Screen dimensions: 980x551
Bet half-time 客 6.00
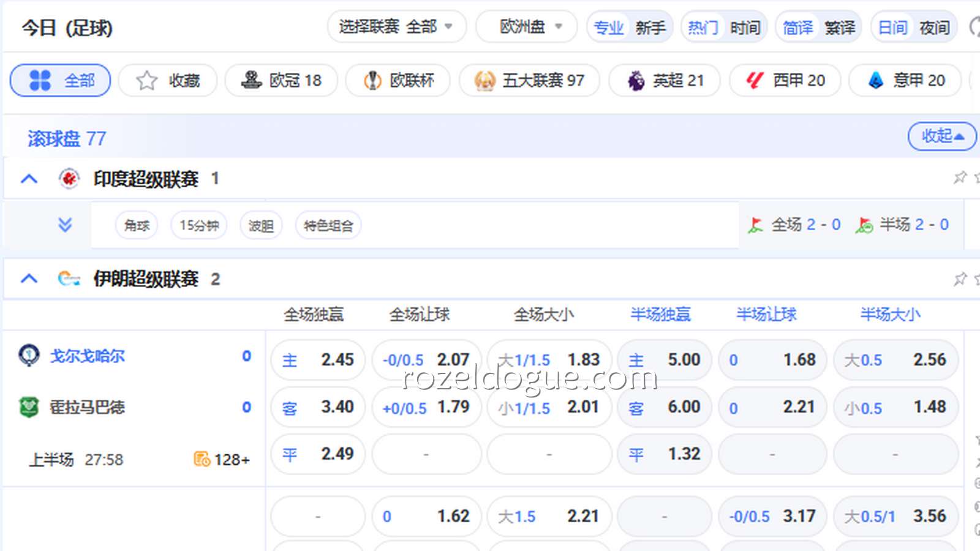(665, 407)
